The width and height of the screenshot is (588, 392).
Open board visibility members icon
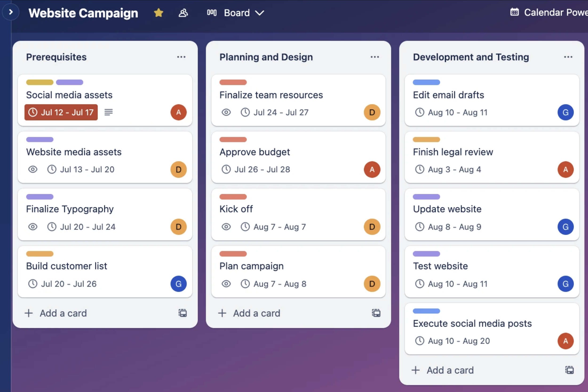[183, 12]
